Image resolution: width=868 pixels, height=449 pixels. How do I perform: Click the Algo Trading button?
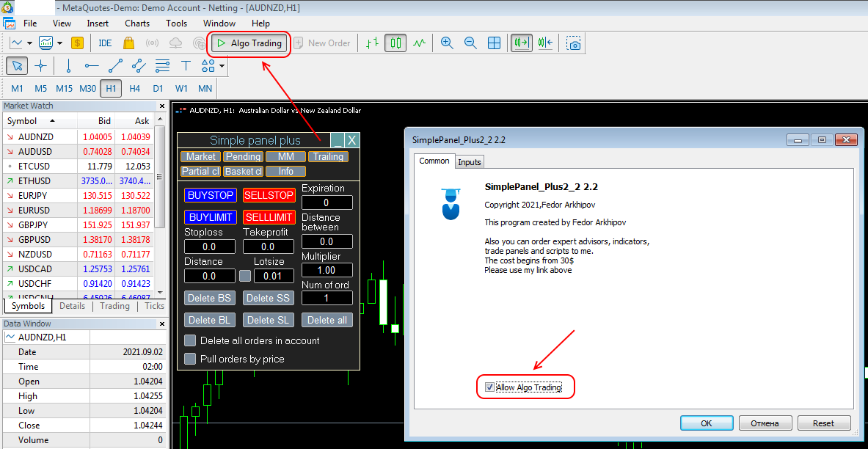coord(249,43)
